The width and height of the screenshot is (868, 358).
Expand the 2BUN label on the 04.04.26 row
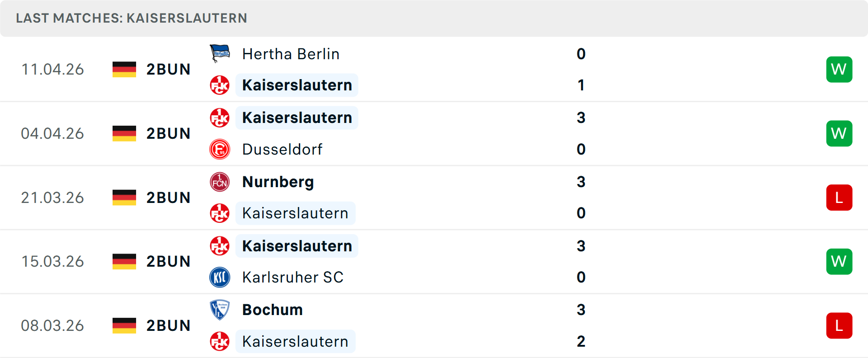pos(168,133)
